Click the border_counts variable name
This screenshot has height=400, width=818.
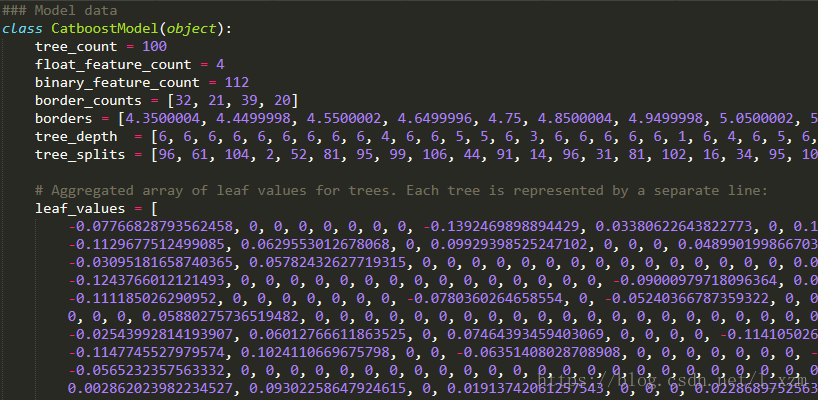(x=88, y=101)
